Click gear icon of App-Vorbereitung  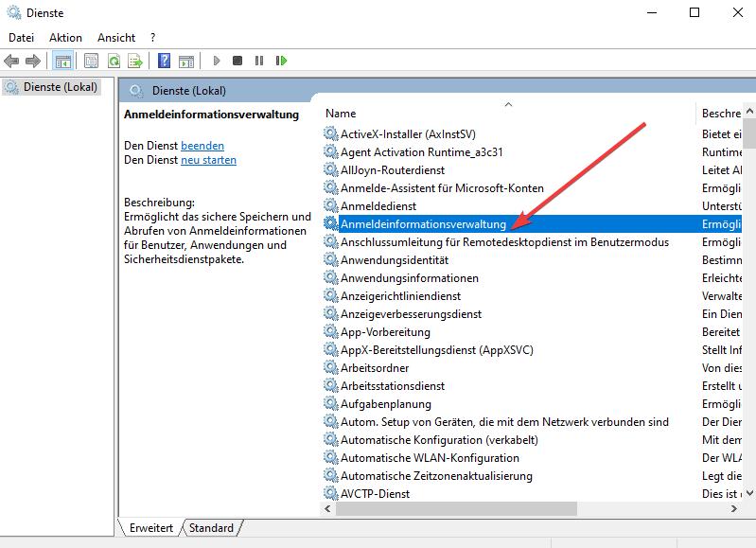coord(331,331)
